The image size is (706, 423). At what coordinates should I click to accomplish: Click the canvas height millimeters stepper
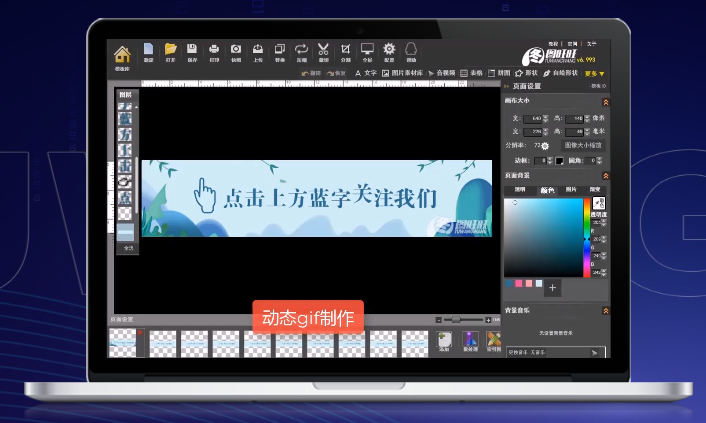click(x=587, y=132)
